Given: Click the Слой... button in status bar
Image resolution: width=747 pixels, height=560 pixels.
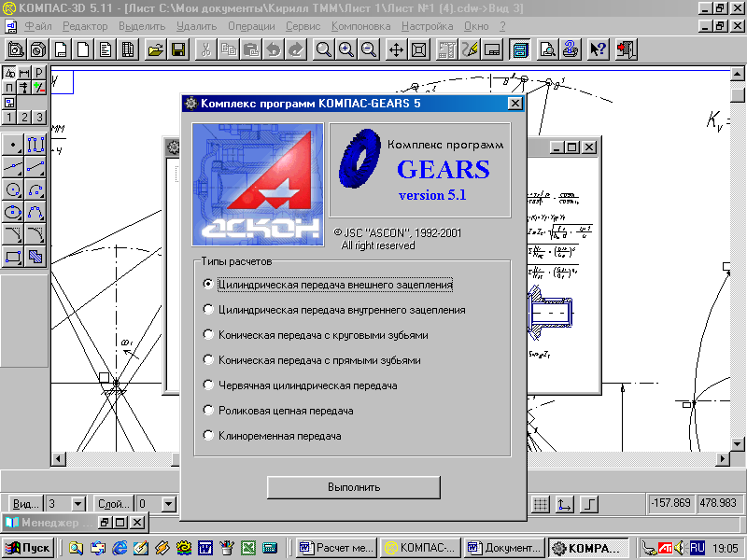Looking at the screenshot, I should coord(113,503).
